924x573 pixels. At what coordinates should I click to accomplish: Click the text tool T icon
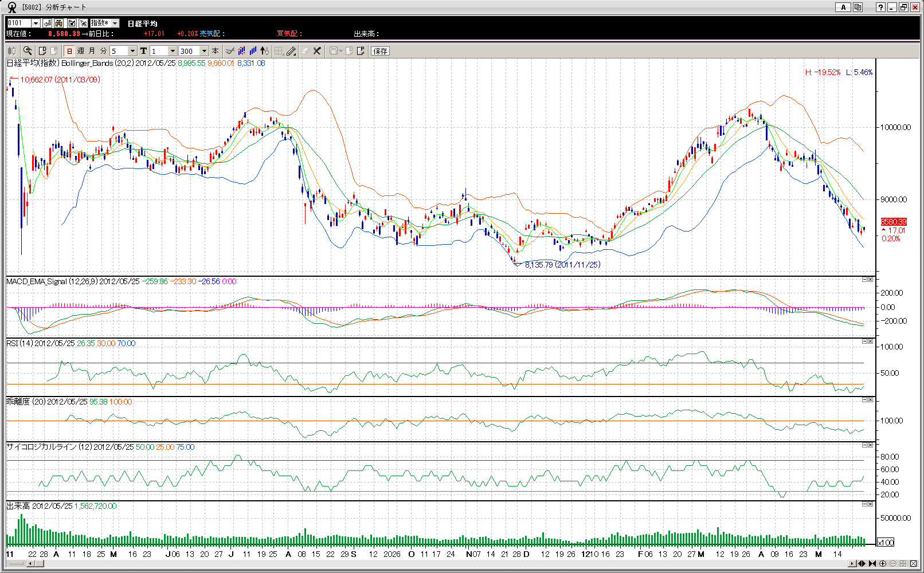point(143,51)
